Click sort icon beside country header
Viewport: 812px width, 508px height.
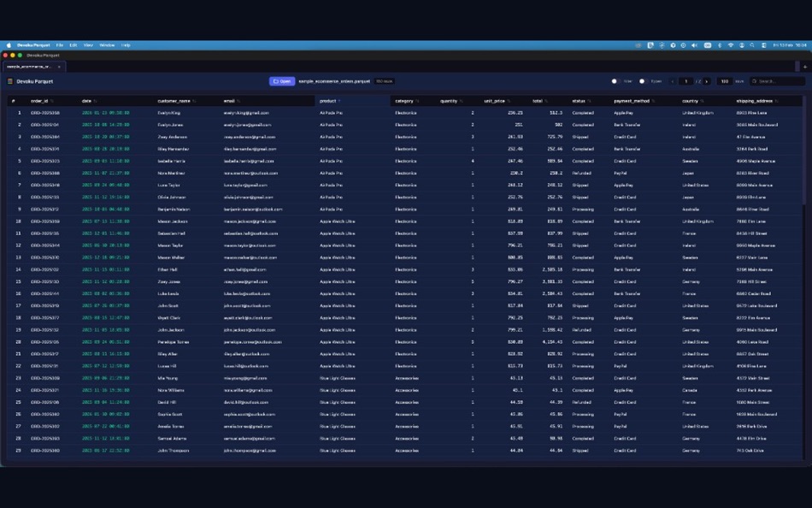703,101
